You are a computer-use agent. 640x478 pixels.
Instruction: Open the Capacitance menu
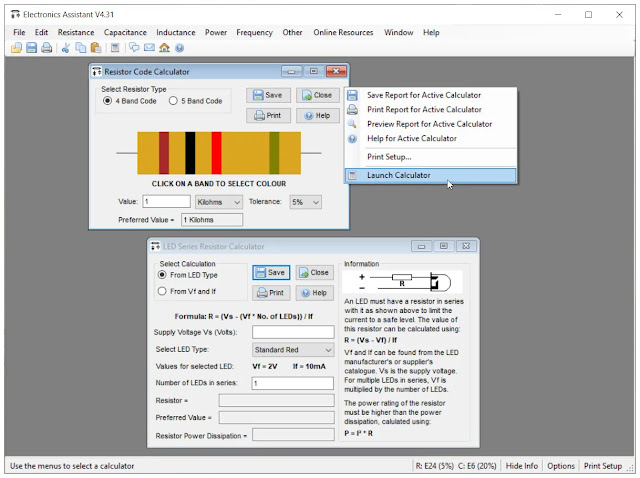[x=125, y=32]
